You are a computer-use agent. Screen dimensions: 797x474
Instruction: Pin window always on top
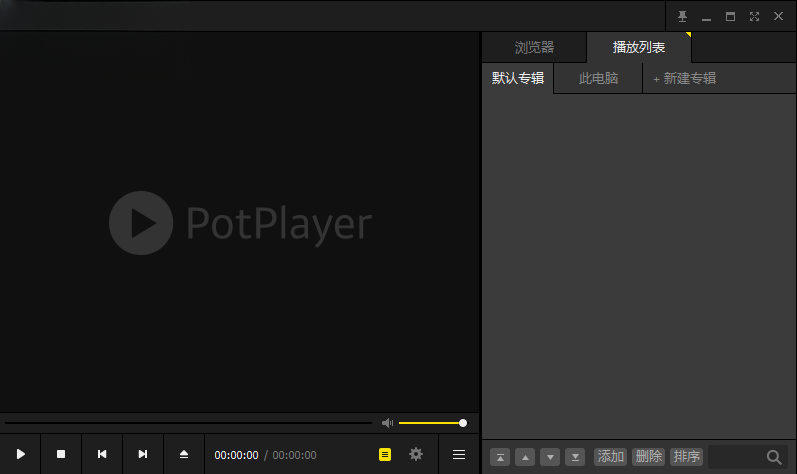[682, 17]
